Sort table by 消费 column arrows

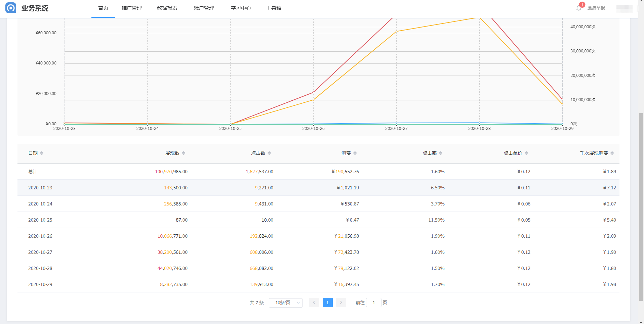tap(355, 153)
